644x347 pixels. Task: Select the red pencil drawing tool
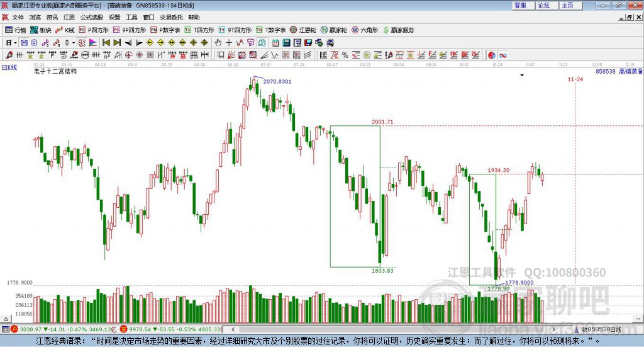(x=9, y=55)
